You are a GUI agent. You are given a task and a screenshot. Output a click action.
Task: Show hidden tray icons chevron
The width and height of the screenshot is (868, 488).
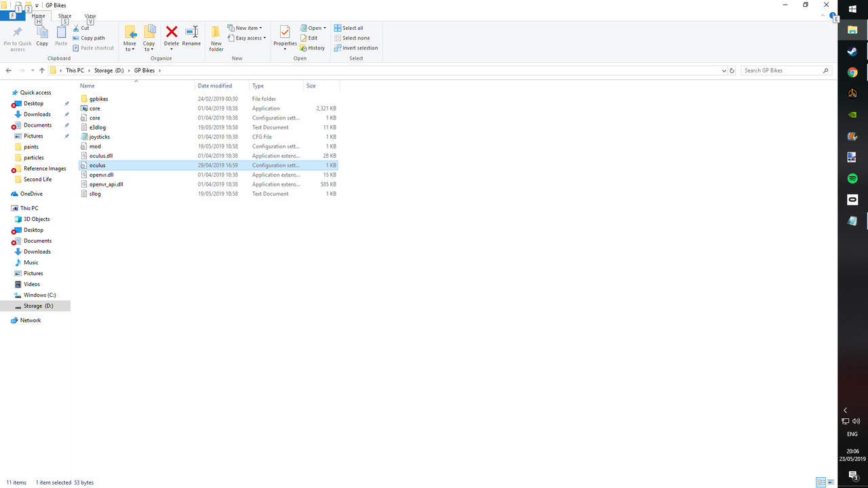(x=845, y=410)
